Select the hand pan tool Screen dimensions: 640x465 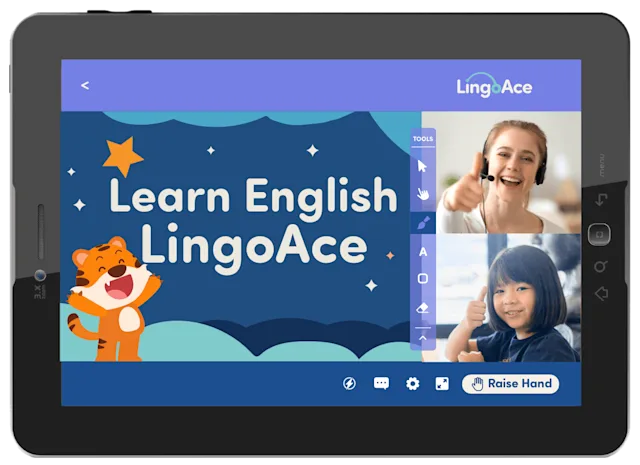[423, 194]
